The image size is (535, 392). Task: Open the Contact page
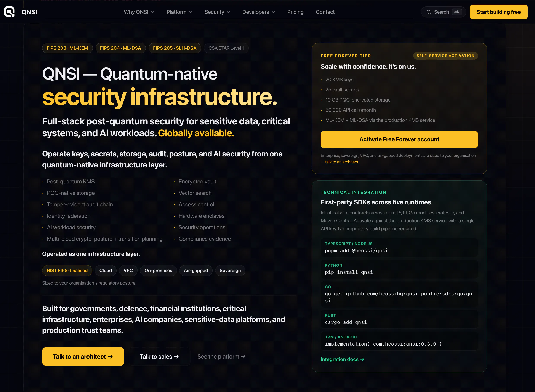pos(325,12)
